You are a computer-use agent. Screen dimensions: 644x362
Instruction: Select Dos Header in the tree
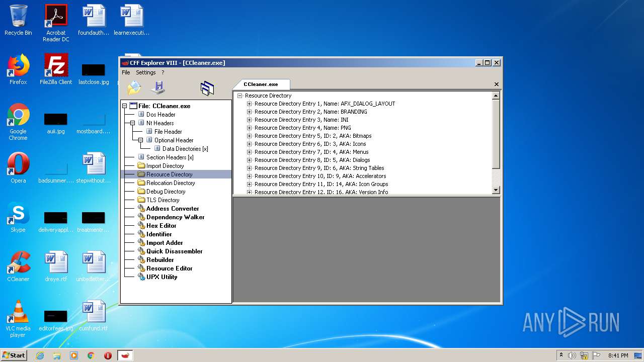160,115
